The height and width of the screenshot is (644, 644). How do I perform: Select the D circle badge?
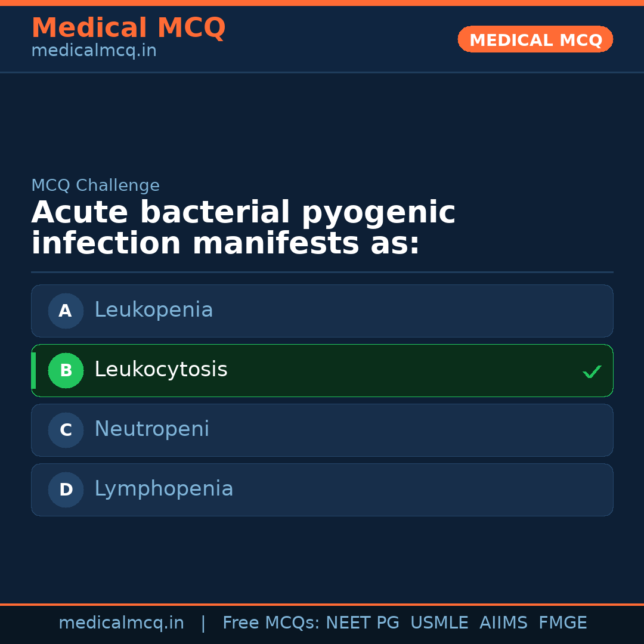click(x=66, y=490)
